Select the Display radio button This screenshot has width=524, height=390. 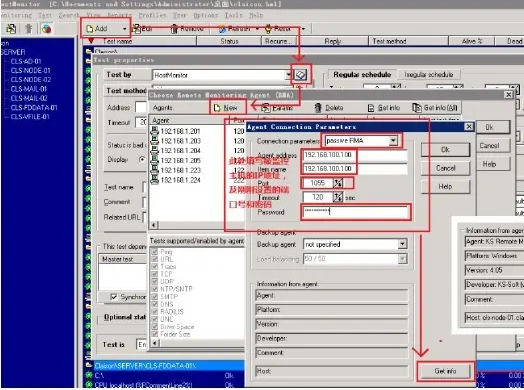[x=142, y=159]
